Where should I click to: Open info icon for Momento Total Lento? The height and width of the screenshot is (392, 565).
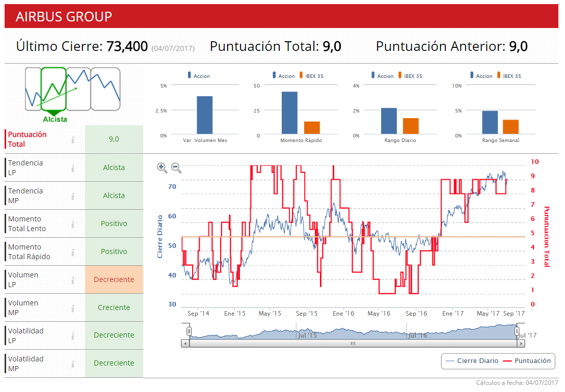coord(73,225)
